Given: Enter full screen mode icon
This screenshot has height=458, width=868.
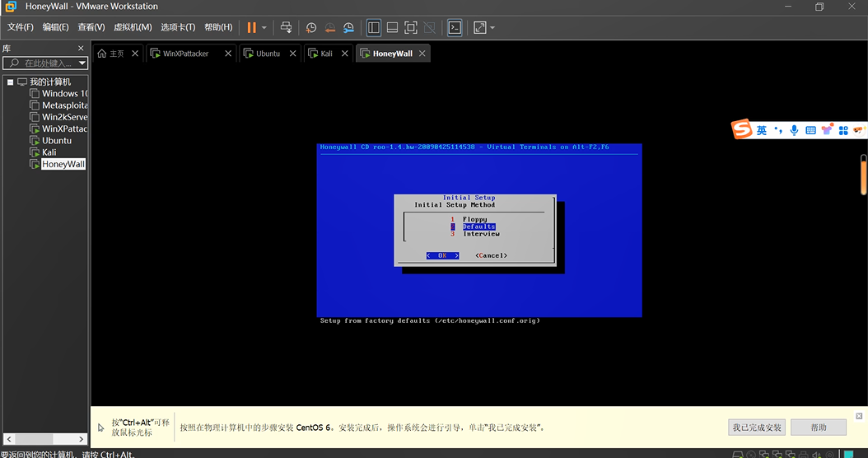Looking at the screenshot, I should (x=411, y=28).
